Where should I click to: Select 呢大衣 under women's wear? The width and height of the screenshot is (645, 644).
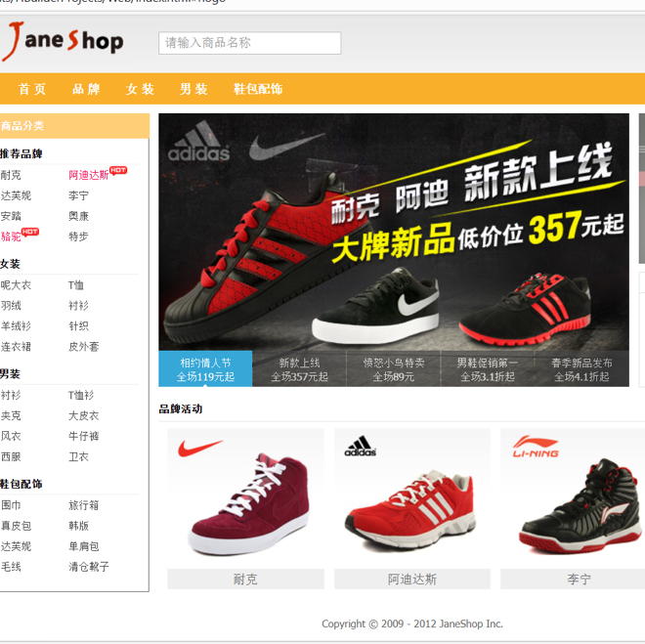pyautogui.click(x=16, y=285)
